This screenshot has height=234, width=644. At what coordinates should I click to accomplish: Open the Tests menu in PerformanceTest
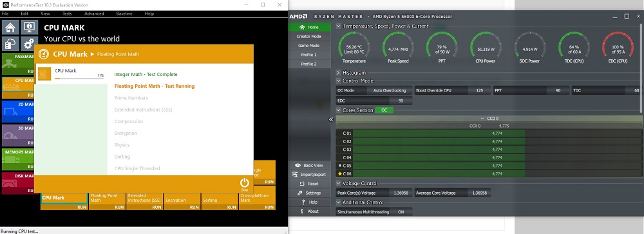click(67, 14)
